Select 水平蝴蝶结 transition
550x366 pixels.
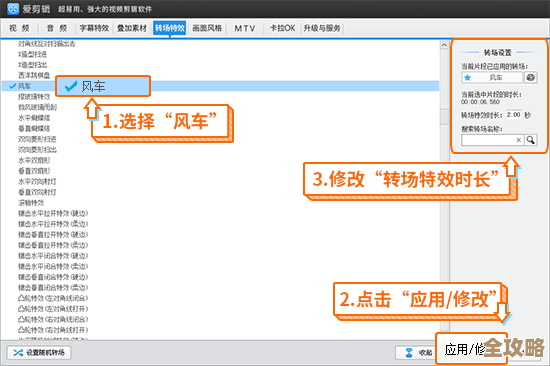(x=34, y=118)
